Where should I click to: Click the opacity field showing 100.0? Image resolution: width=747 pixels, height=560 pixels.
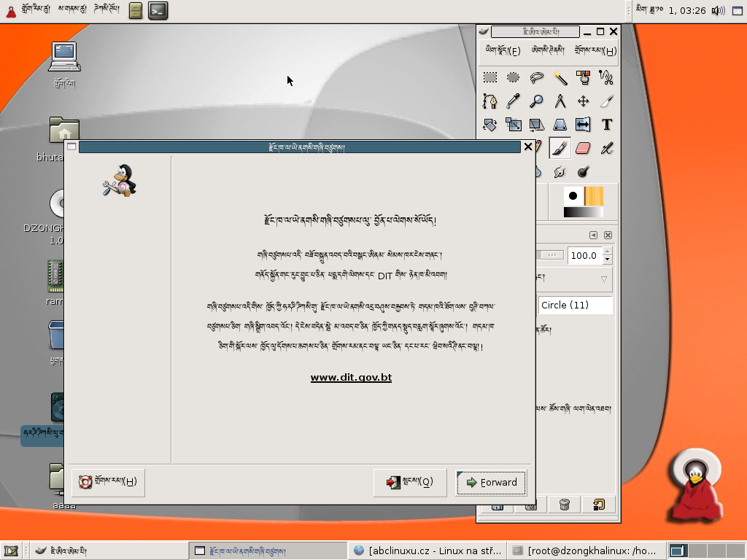[x=584, y=256]
